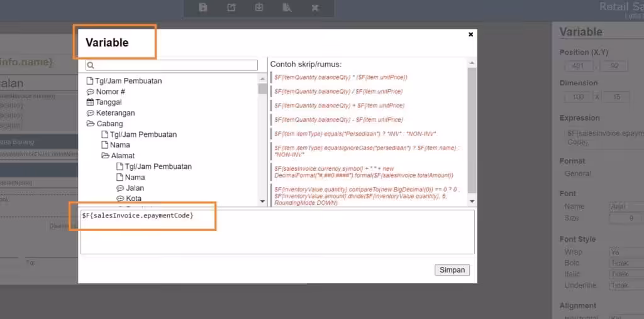Viewport: 644px width, 319px height.
Task: Click Dimension width field showing 100
Action: [579, 97]
